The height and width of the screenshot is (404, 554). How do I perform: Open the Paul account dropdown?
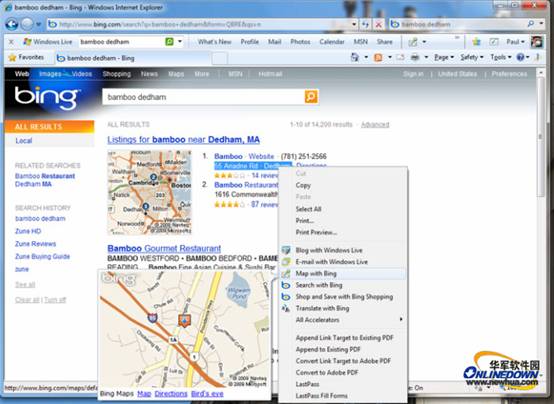pos(515,42)
